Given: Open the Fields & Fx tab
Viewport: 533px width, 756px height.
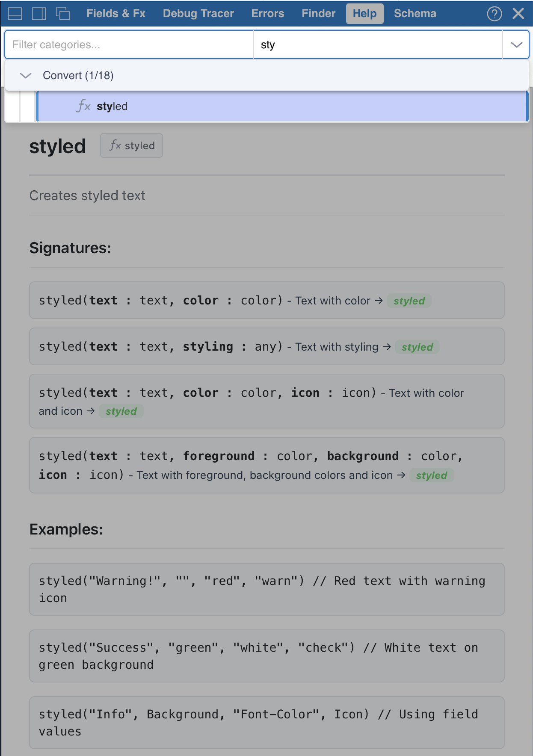Looking at the screenshot, I should click(x=116, y=14).
